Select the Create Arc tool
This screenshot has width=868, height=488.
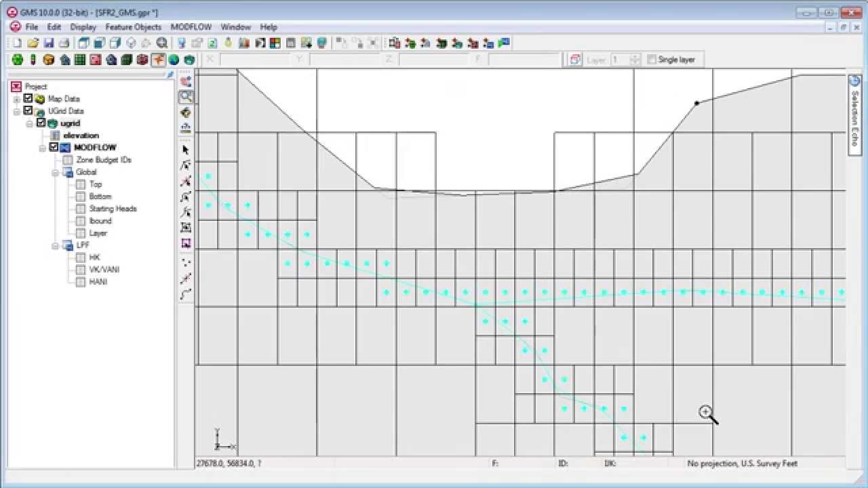point(186,294)
